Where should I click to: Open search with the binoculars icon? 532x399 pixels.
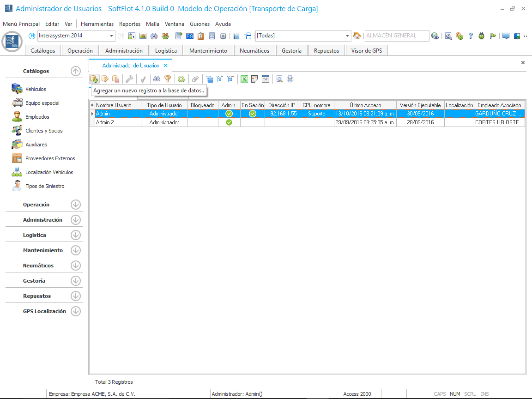pyautogui.click(x=157, y=79)
